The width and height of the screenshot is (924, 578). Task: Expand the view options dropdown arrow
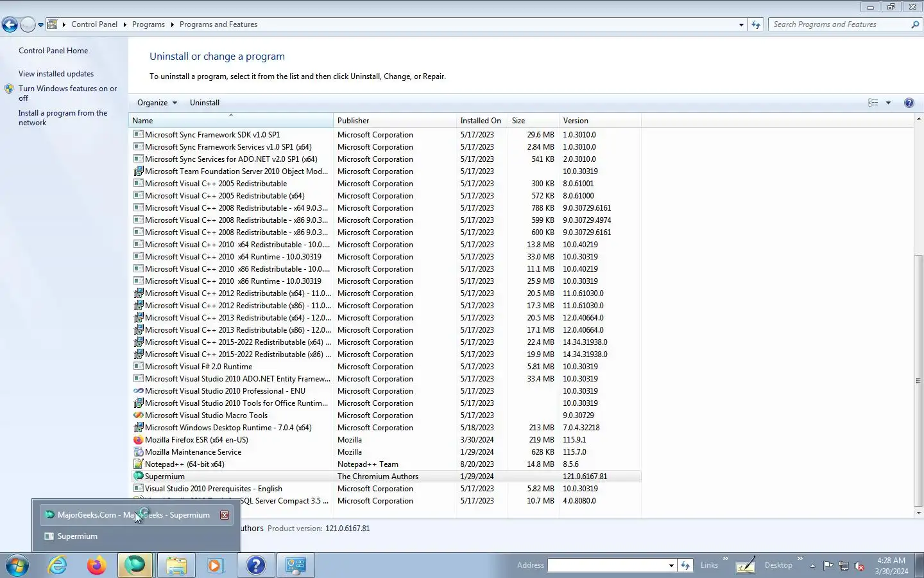click(x=888, y=103)
